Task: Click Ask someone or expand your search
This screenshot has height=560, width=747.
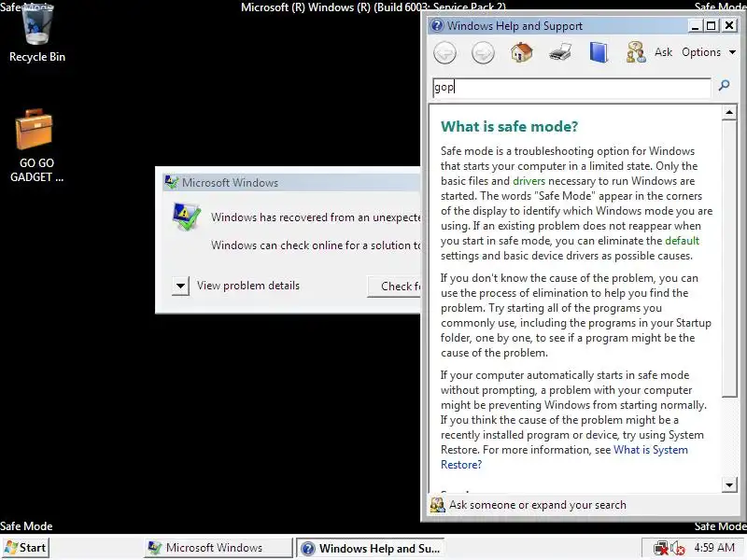Action: 538,505
